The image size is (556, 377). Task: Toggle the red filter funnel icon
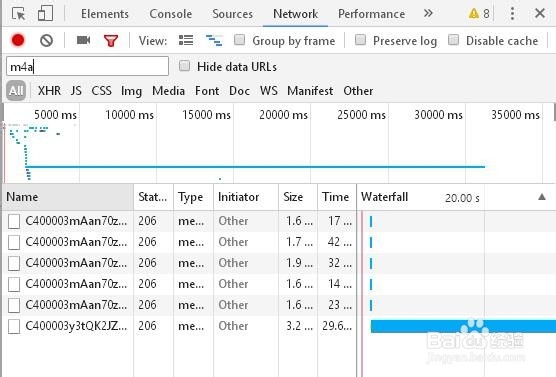point(111,40)
